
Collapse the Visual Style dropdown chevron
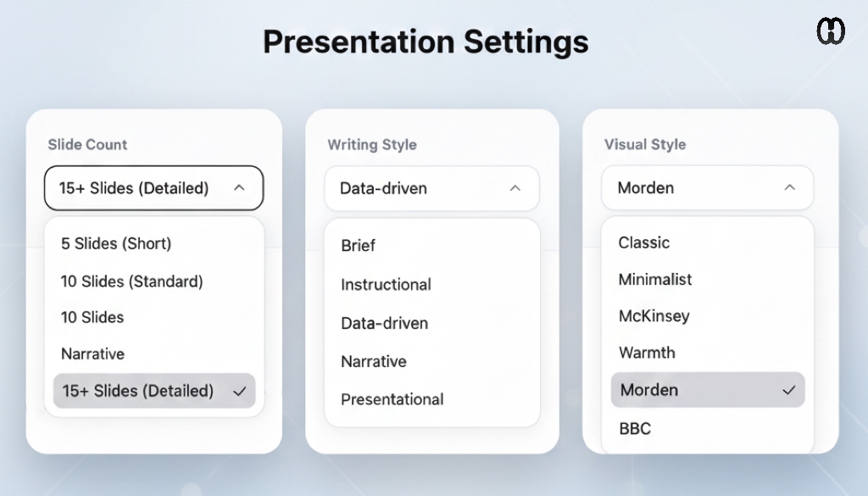coord(790,187)
